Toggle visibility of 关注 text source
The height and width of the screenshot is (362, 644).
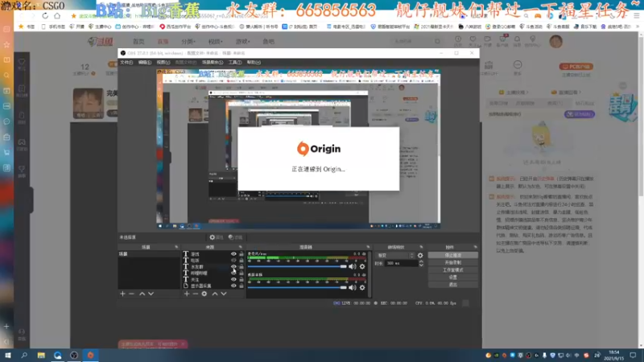(233, 279)
